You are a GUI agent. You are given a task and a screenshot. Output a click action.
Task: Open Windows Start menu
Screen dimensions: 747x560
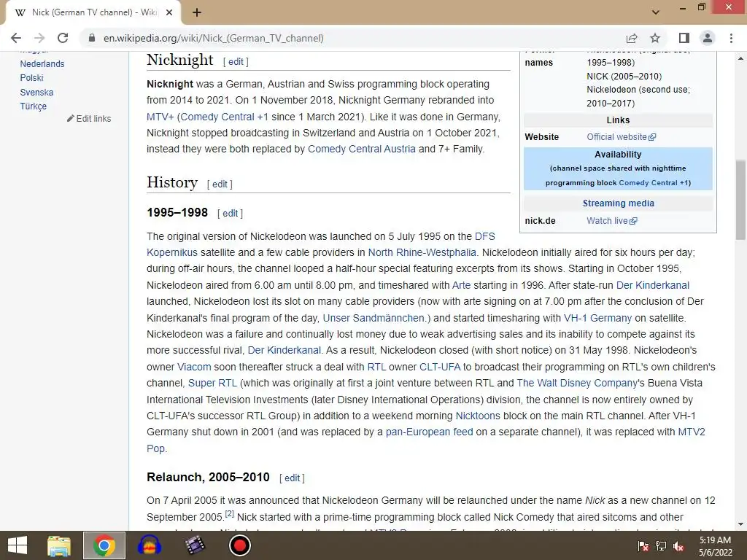click(x=18, y=545)
